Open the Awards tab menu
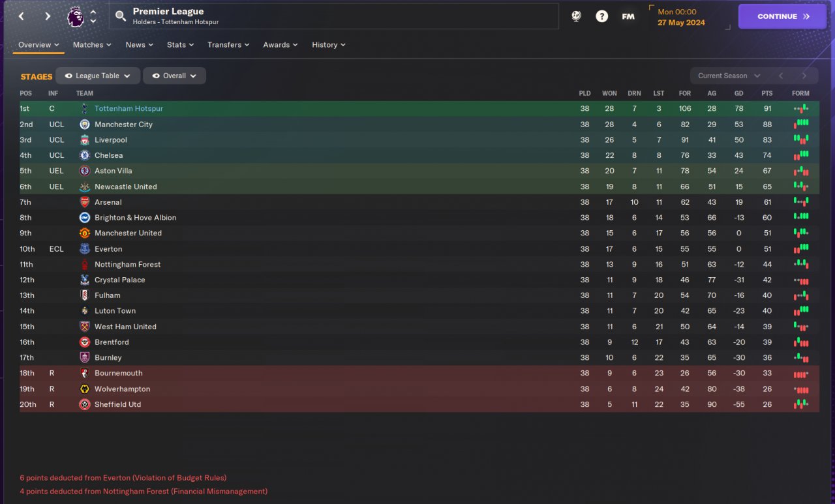This screenshot has width=835, height=504. tap(281, 45)
